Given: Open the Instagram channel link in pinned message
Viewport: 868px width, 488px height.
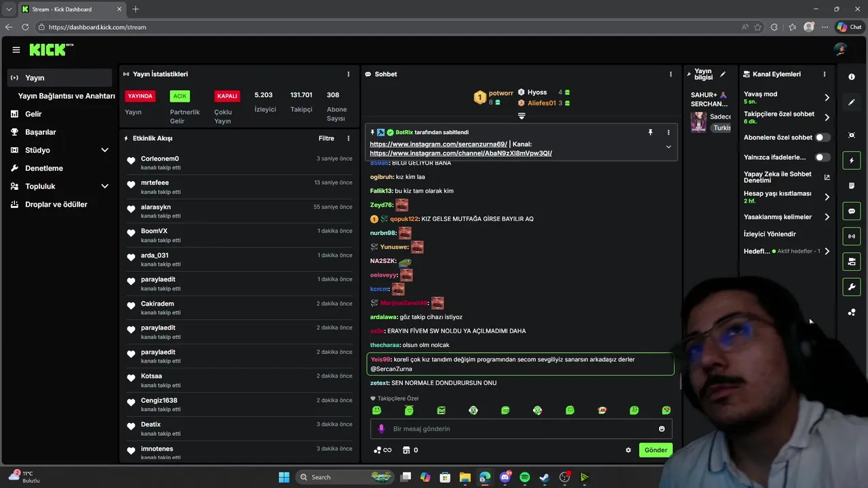Looking at the screenshot, I should [x=460, y=153].
